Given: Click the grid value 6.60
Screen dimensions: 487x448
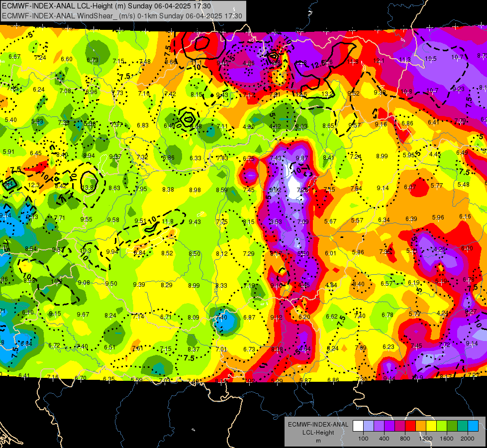Looking at the screenshot, I should [67, 59].
